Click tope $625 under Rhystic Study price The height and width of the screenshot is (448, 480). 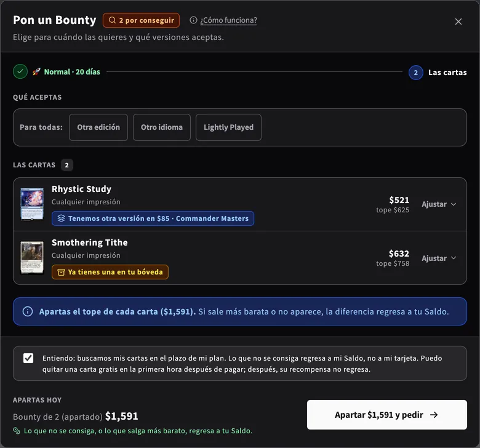click(x=393, y=210)
